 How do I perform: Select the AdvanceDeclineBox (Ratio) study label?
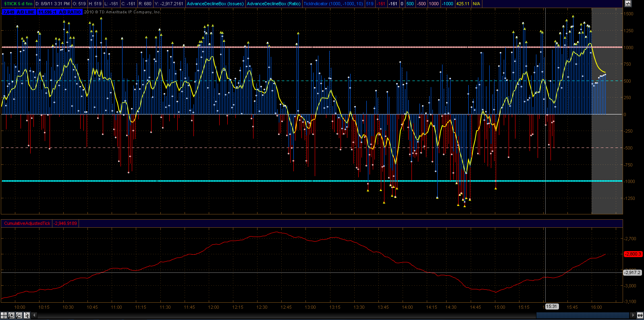point(274,4)
